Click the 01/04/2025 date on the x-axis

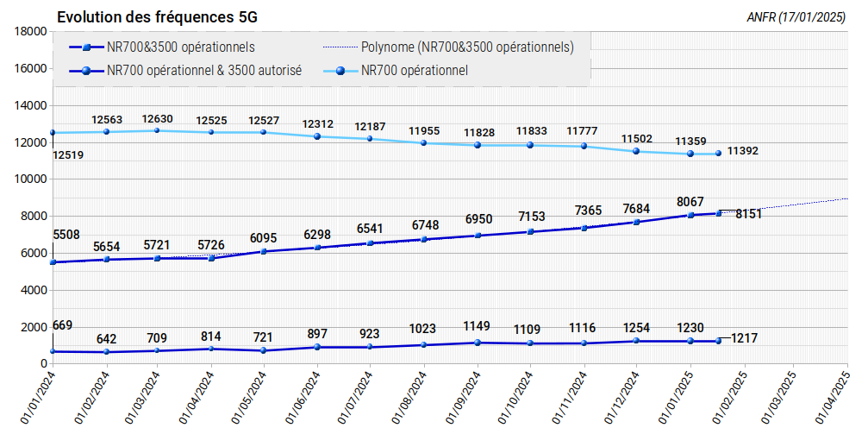pyautogui.click(x=837, y=397)
